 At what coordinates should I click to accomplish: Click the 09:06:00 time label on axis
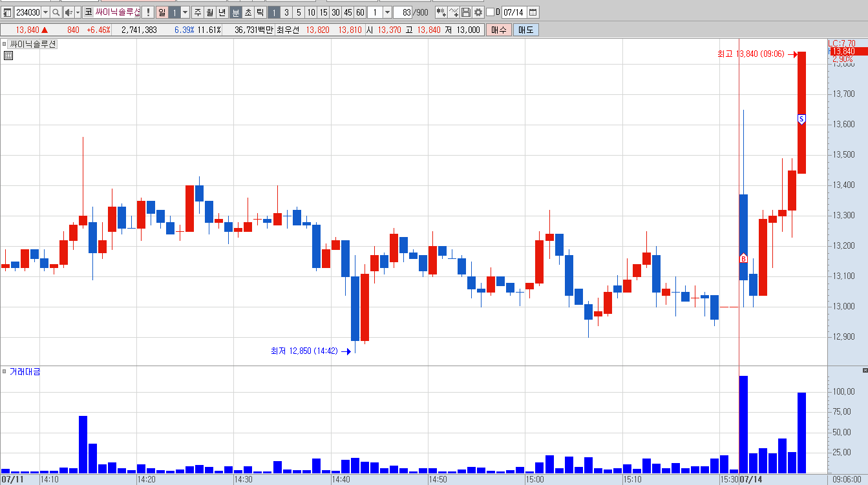pos(845,480)
